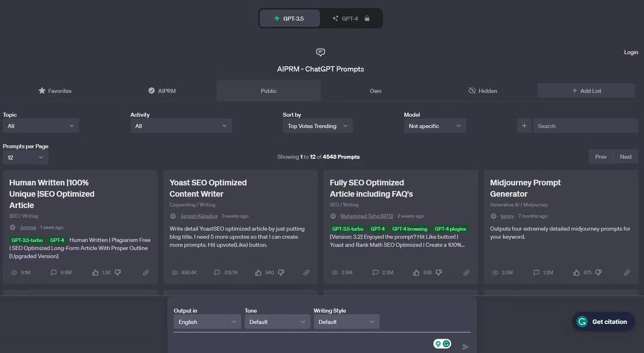Click the send message arrow icon
This screenshot has height=353, width=644.
point(465,347)
